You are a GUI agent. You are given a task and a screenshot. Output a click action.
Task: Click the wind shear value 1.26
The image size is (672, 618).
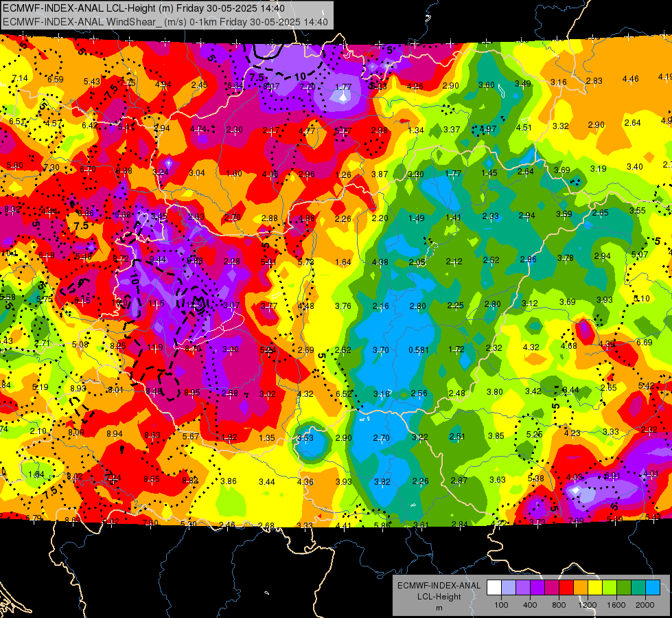click(x=343, y=175)
